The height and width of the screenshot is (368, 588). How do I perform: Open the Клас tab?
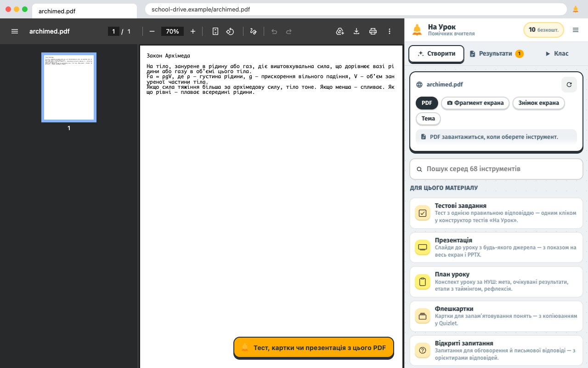click(x=557, y=53)
